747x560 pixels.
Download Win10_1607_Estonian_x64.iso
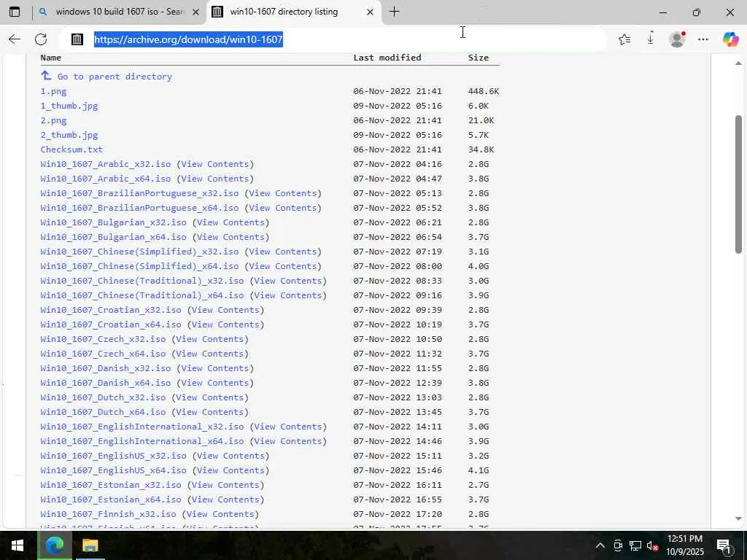(x=111, y=499)
